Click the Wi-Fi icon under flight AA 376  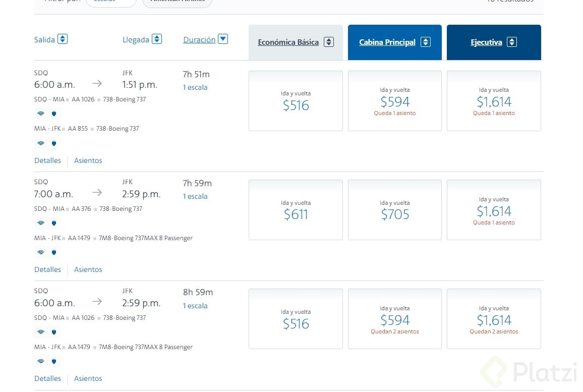pos(41,223)
